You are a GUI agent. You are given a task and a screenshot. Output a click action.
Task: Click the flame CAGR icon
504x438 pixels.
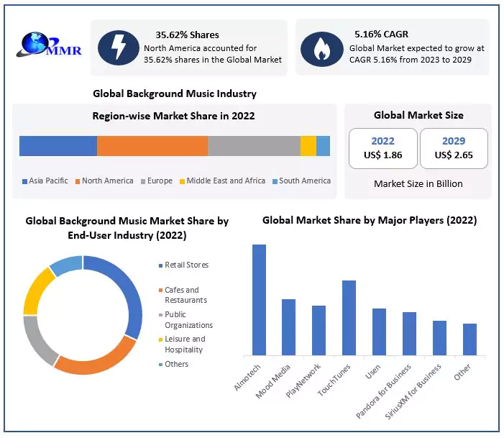321,47
